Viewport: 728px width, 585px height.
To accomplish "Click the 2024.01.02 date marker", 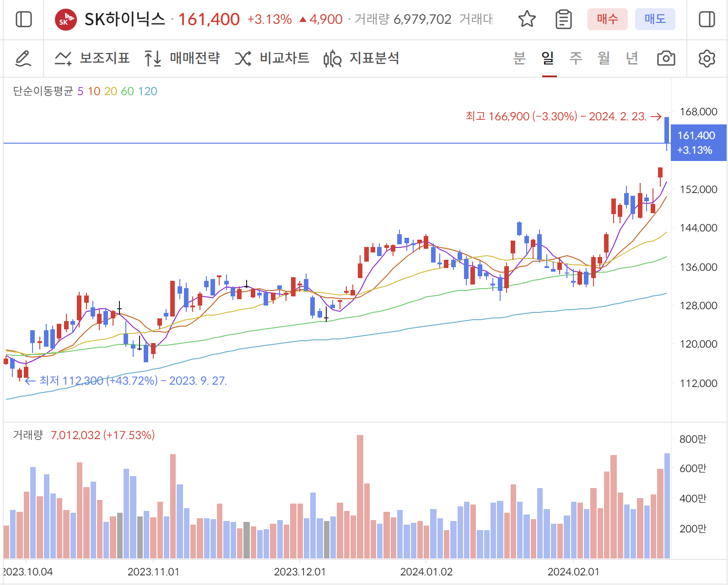I will 426,572.
